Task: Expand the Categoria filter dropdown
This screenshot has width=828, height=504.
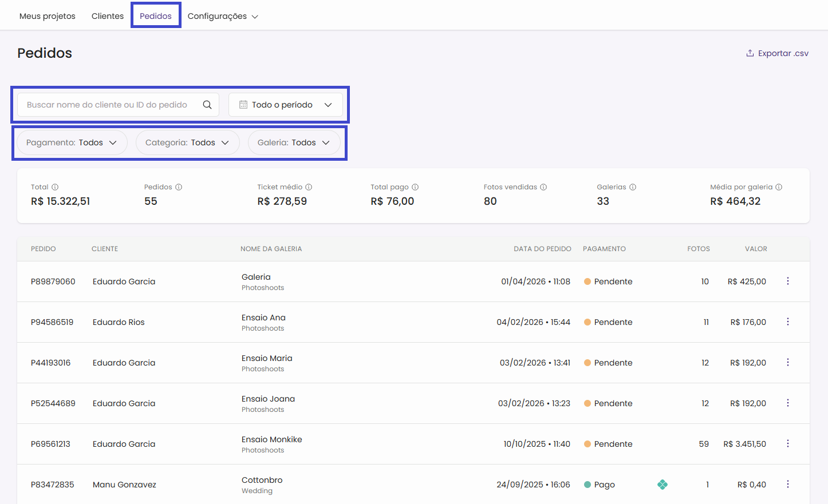Action: click(187, 142)
